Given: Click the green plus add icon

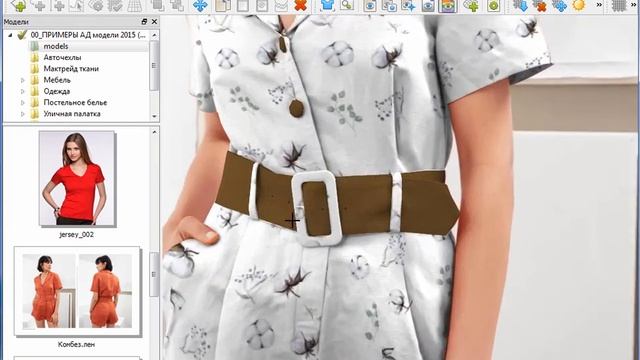Looking at the screenshot, I should 18,5.
